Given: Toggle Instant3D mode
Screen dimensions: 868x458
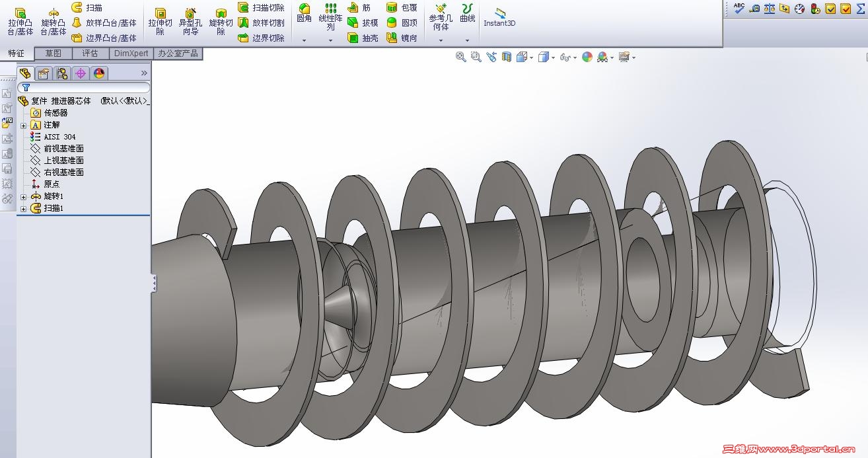Looking at the screenshot, I should coord(499,17).
